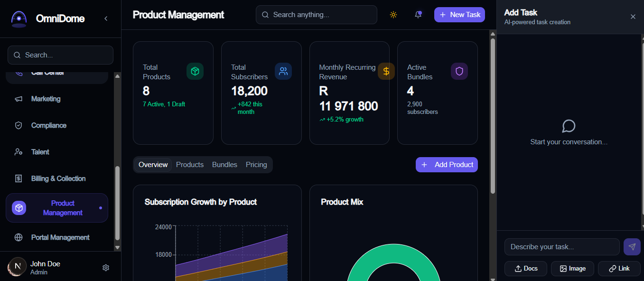Click the main content scrollbar thumb
Screen dimensions: 644x281
click(x=493, y=116)
